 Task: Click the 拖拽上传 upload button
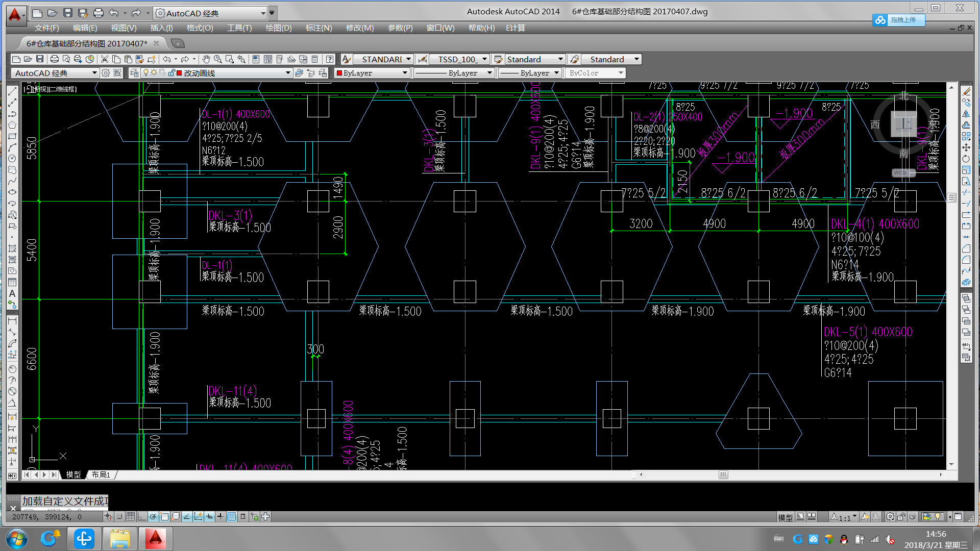[x=899, y=20]
